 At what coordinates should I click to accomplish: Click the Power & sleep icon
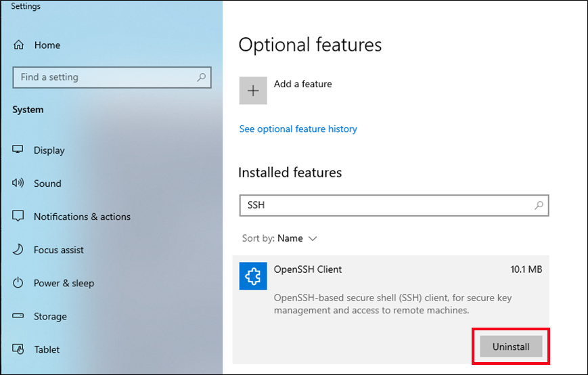(18, 283)
